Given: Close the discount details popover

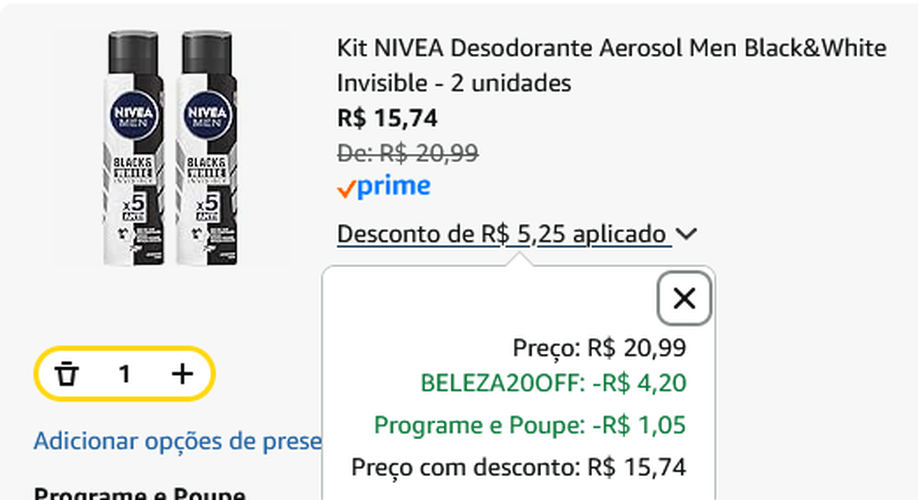Looking at the screenshot, I should point(684,299).
